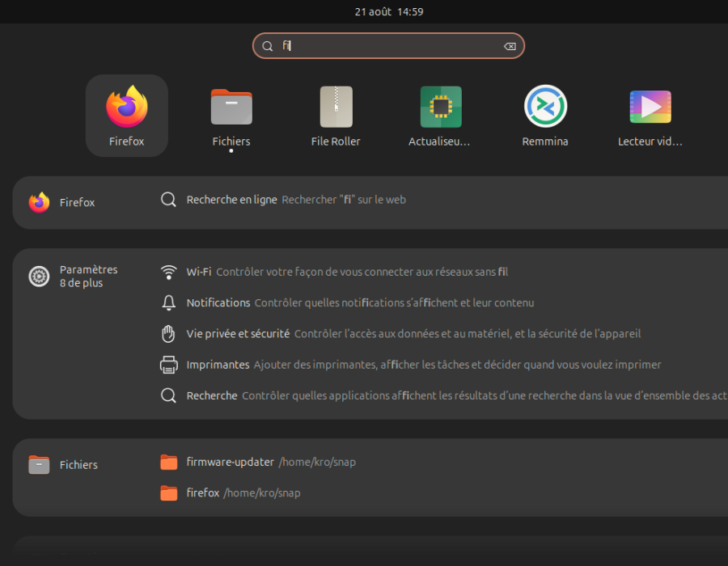Open the clock showing 21 août 14:59
The image size is (728, 566).
coord(389,11)
